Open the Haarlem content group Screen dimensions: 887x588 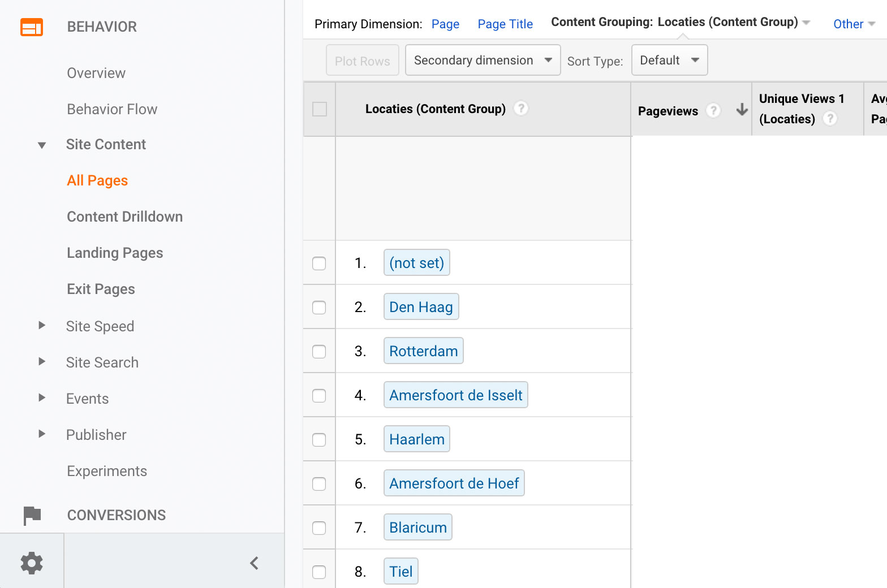point(417,439)
